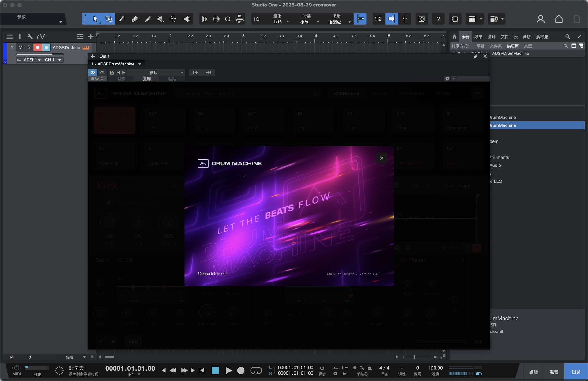Close the Drum Machine splash screen

coord(382,158)
